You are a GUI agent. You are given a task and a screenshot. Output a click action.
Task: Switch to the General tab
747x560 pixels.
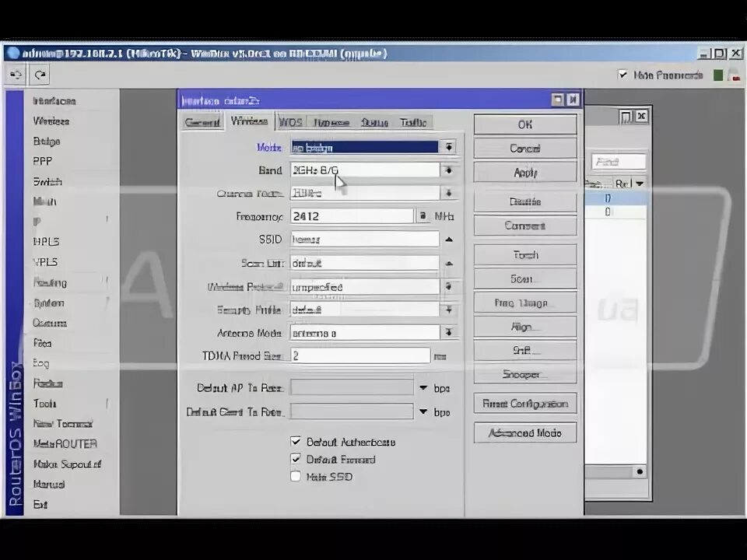[x=202, y=122]
